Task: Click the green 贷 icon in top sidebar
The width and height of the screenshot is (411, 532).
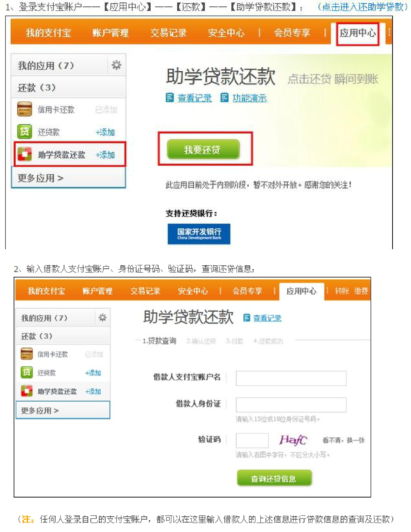Action: 25,131
